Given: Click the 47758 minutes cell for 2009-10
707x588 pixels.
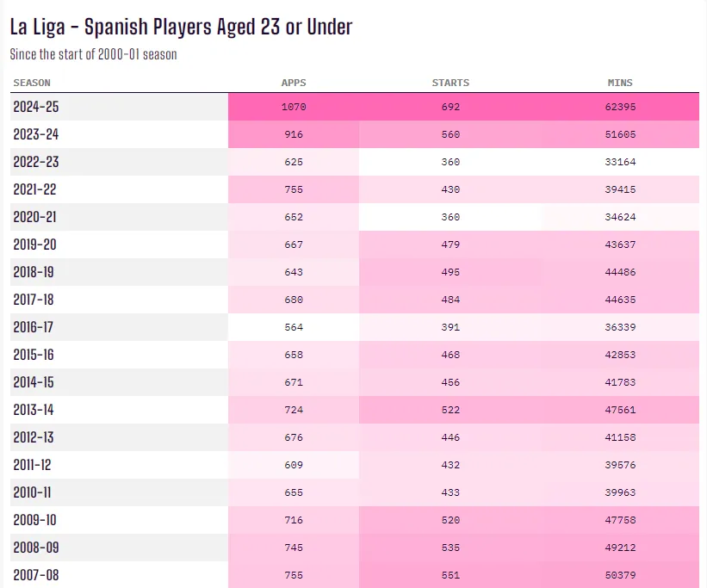Looking at the screenshot, I should click(x=620, y=520).
